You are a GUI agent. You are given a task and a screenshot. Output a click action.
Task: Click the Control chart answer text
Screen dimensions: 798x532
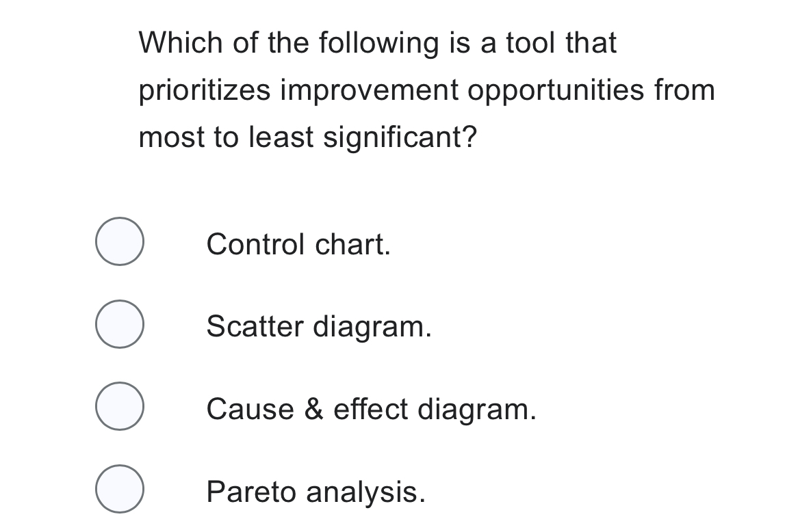pyautogui.click(x=299, y=244)
